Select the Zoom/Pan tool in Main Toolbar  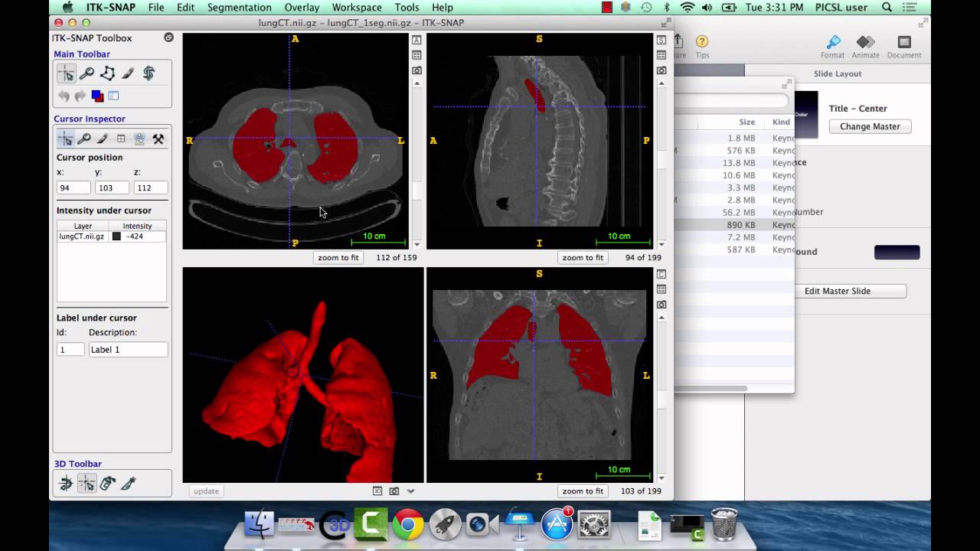coord(87,73)
